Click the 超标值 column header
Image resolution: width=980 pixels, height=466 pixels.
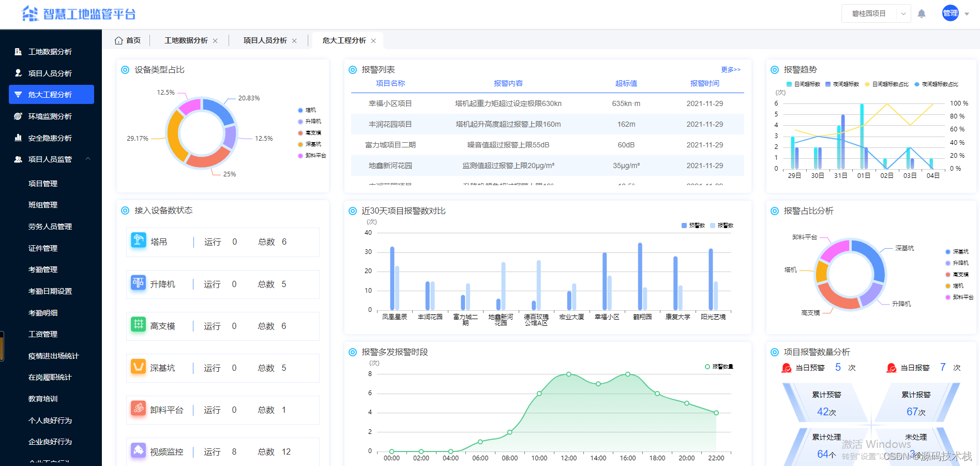point(626,83)
